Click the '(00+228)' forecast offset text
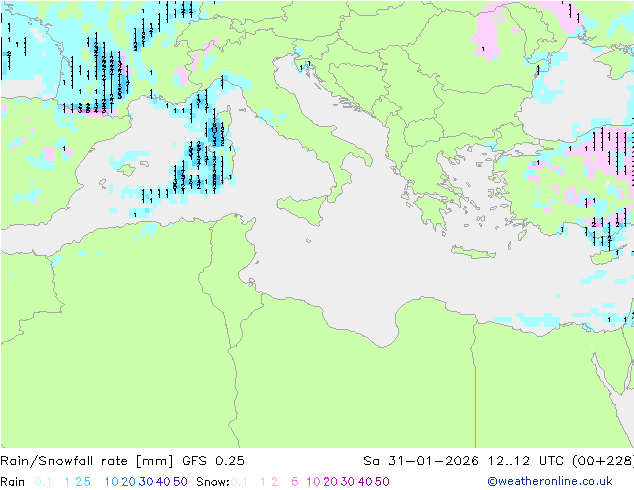This screenshot has height=490, width=634. [603, 461]
